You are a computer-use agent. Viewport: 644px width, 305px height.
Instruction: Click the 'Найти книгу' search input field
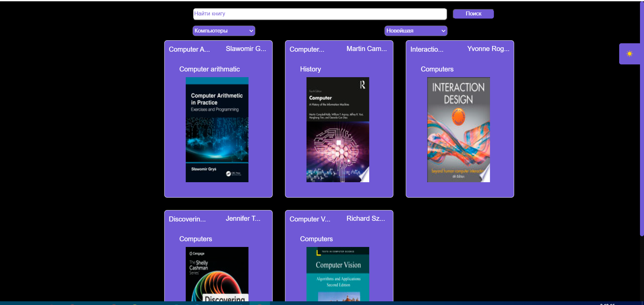[320, 14]
